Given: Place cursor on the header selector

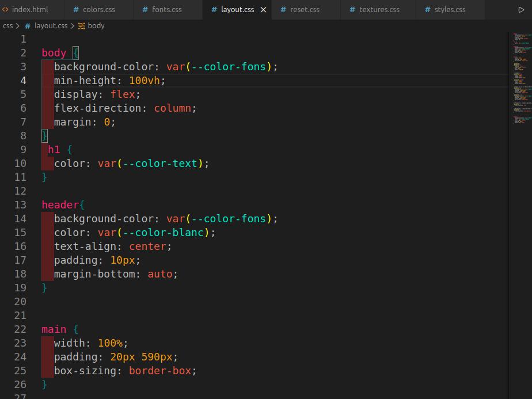Looking at the screenshot, I should 60,205.
